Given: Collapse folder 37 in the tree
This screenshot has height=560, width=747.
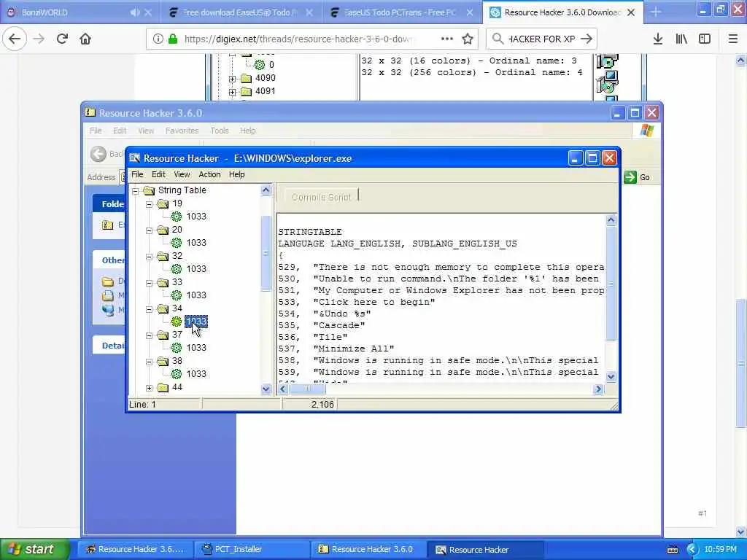Looking at the screenshot, I should pos(149,335).
